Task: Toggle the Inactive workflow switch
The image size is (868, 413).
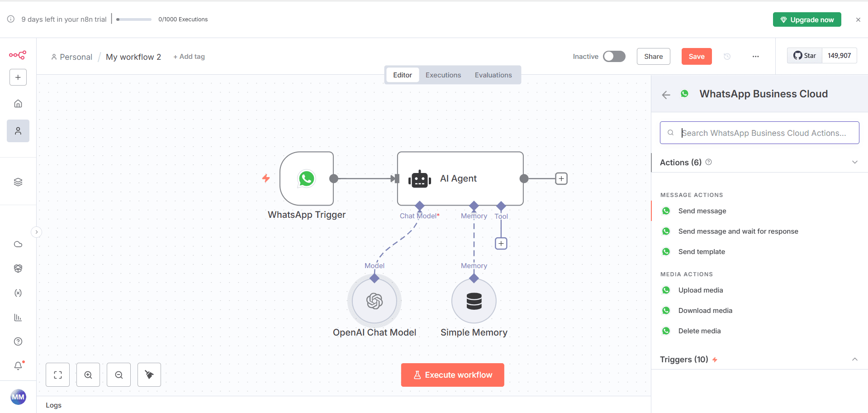Action: (614, 56)
